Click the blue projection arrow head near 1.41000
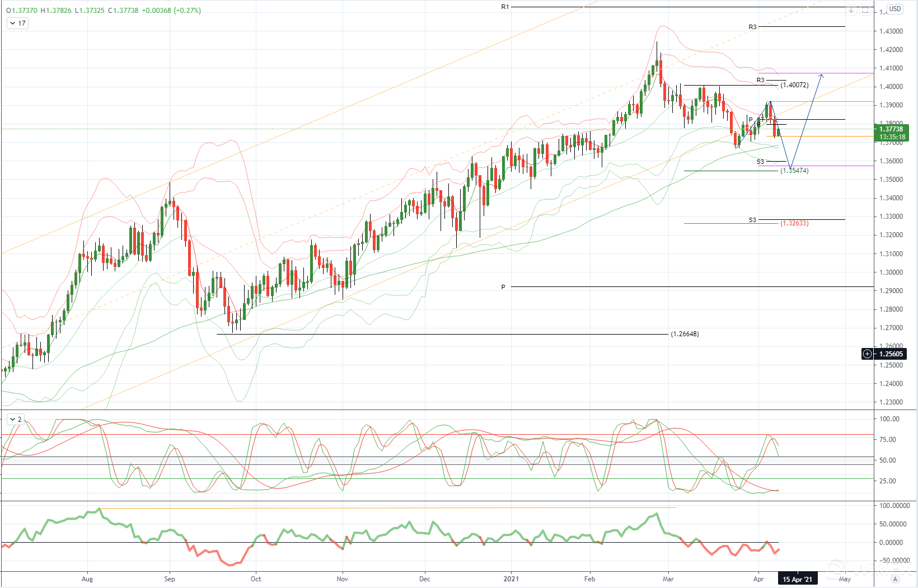The height and width of the screenshot is (588, 918). pyautogui.click(x=821, y=76)
